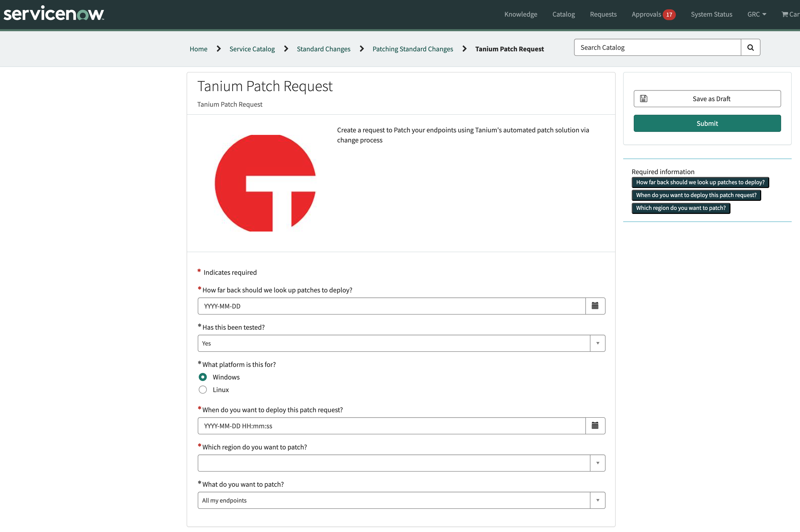Viewport: 800px width, 532px height.
Task: Select the Linux platform radio button
Action: click(203, 390)
